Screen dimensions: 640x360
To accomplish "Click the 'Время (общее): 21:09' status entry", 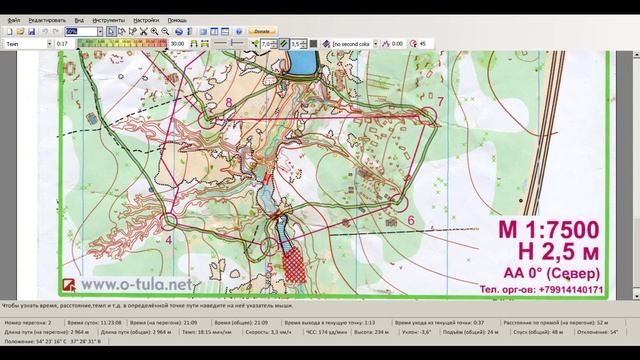I will coord(241,322).
